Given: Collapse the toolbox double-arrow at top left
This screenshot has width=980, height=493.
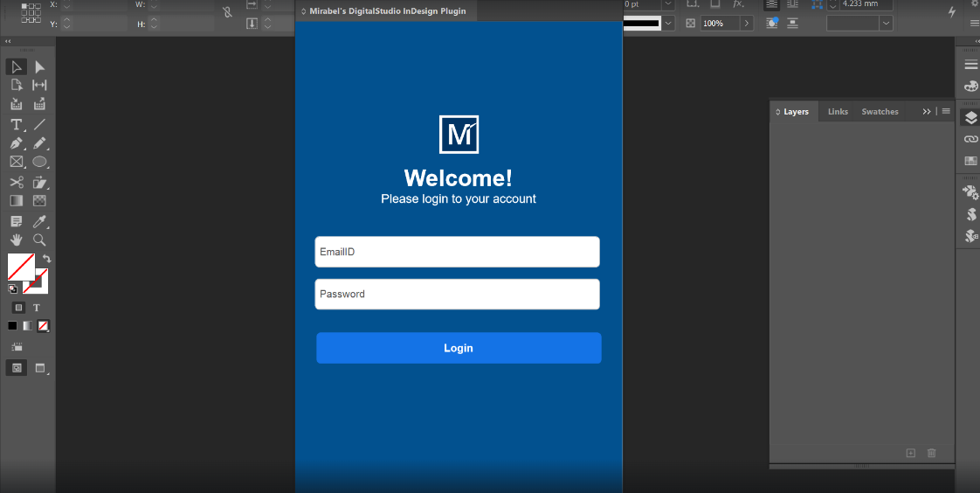Looking at the screenshot, I should [x=8, y=41].
